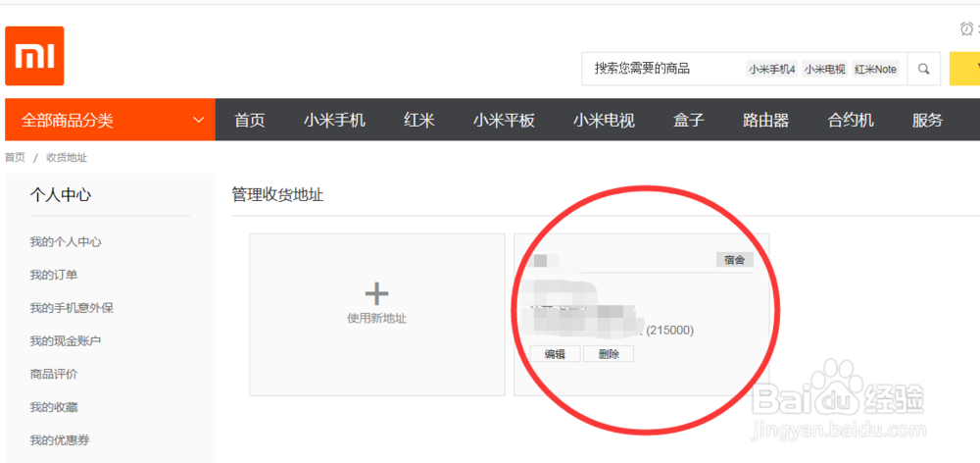Open 我的现金账户 in sidebar
The image size is (980, 463).
click(66, 341)
